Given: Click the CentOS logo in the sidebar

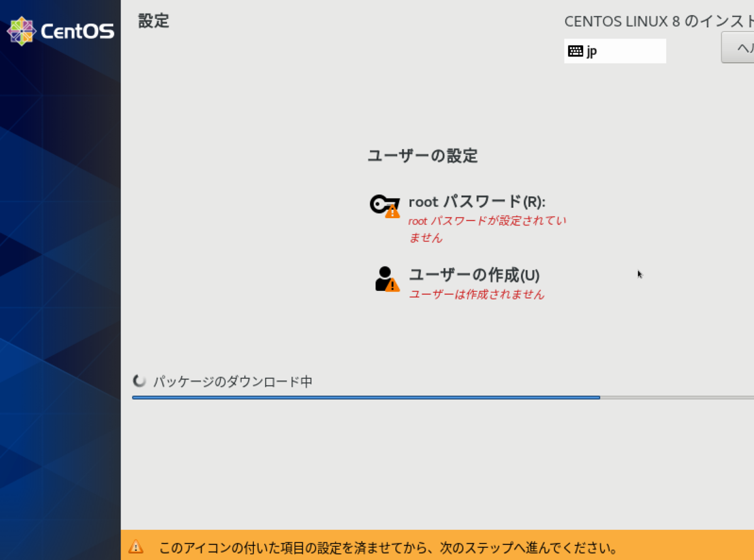Looking at the screenshot, I should click(x=60, y=29).
